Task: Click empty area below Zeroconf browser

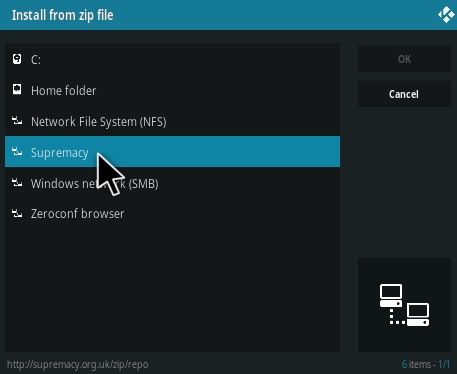Action: click(172, 290)
